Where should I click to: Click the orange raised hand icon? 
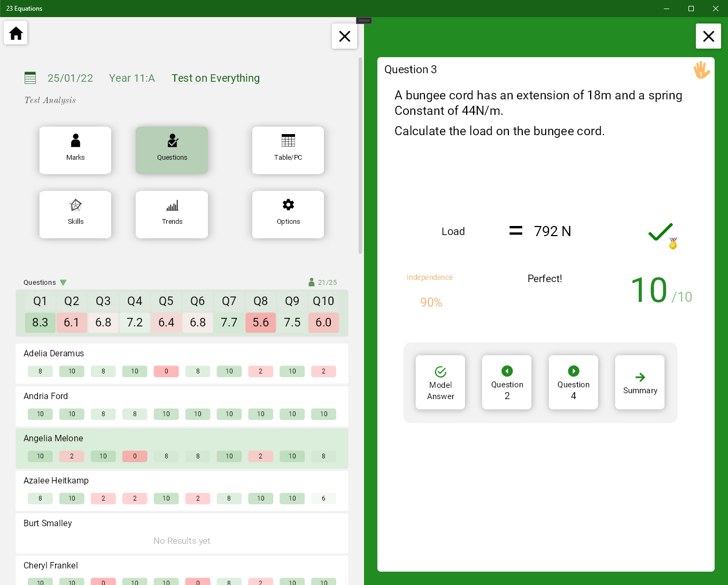coord(701,69)
